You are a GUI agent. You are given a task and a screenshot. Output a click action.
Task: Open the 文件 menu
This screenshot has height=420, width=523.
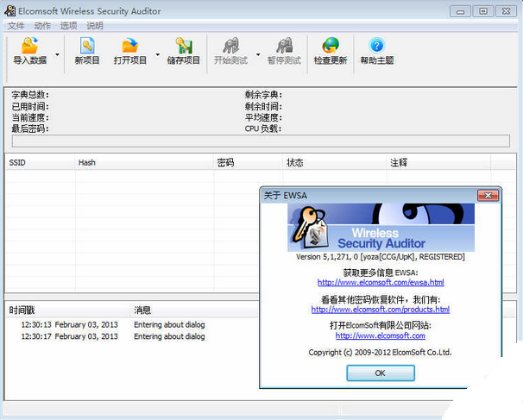point(16,26)
